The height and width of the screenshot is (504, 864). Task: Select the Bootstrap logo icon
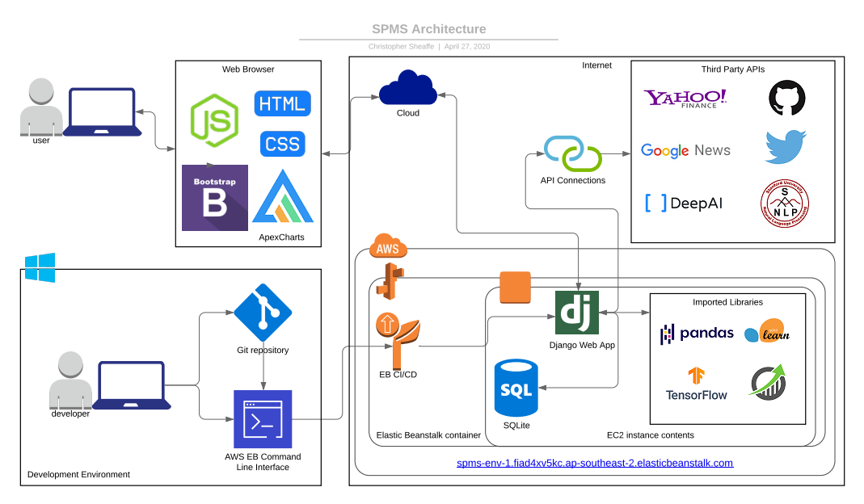tap(215, 198)
